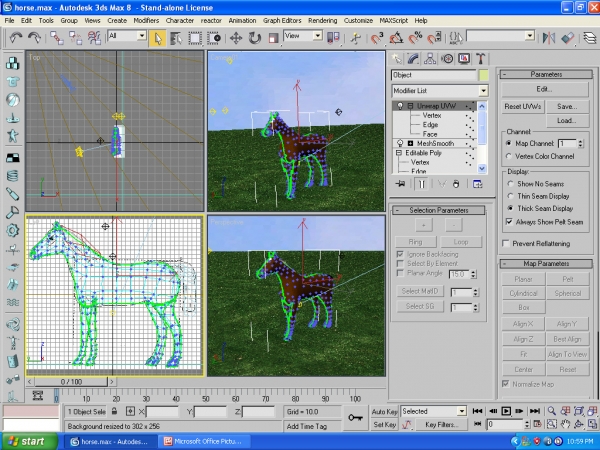
Task: Open the Utilities hammer panel tab
Action: pos(481,59)
